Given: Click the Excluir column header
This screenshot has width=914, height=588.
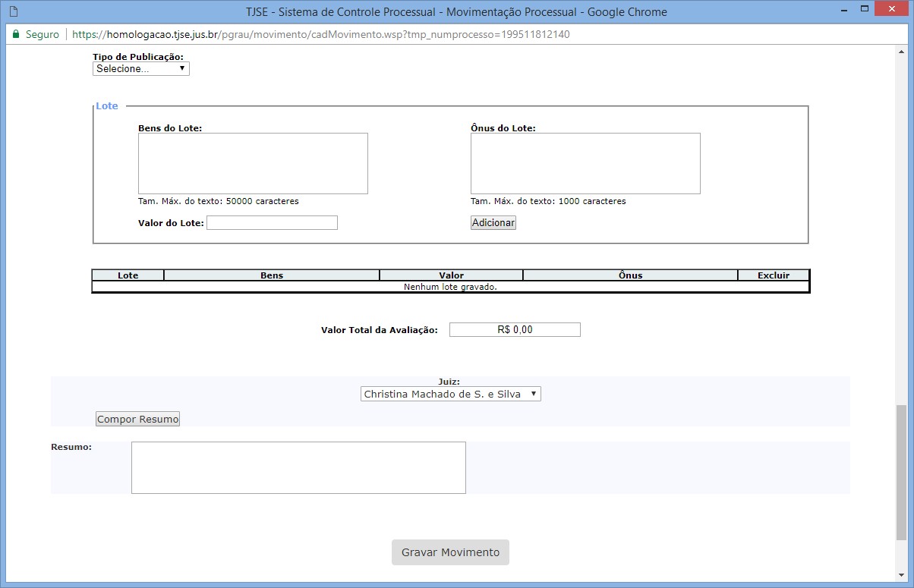Looking at the screenshot, I should [773, 275].
